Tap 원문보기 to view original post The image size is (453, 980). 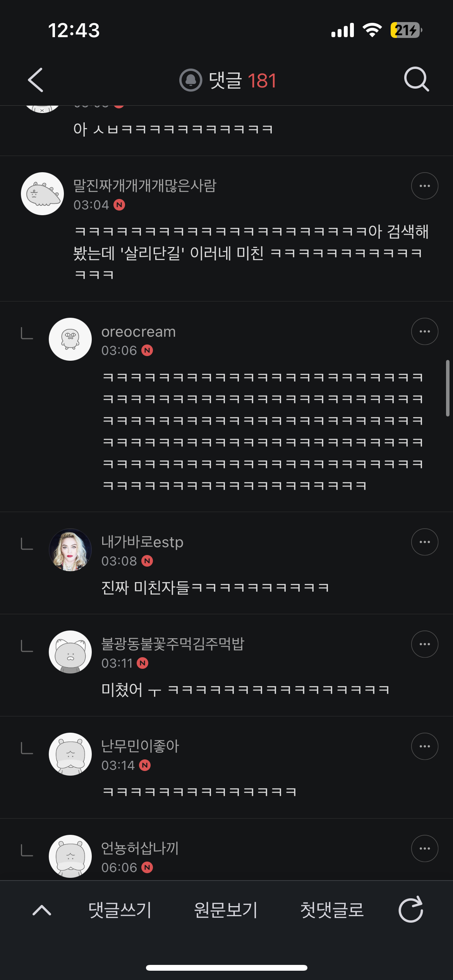(226, 910)
